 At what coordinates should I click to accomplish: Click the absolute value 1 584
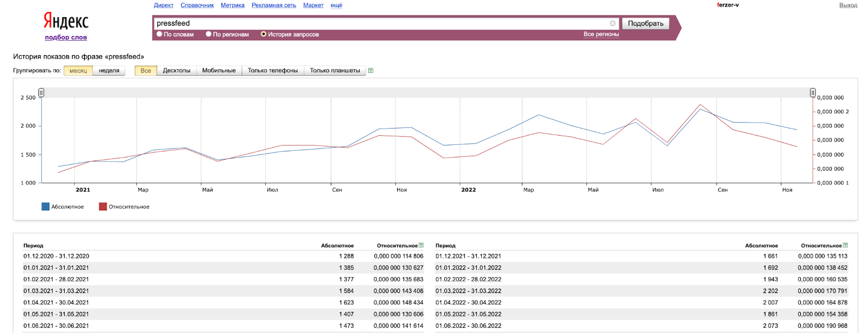coord(347,291)
